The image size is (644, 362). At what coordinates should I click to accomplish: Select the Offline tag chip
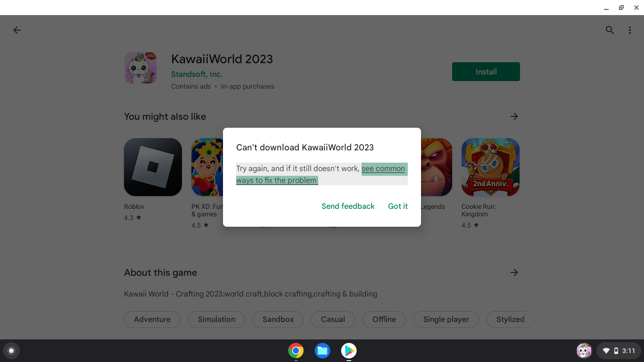384,319
